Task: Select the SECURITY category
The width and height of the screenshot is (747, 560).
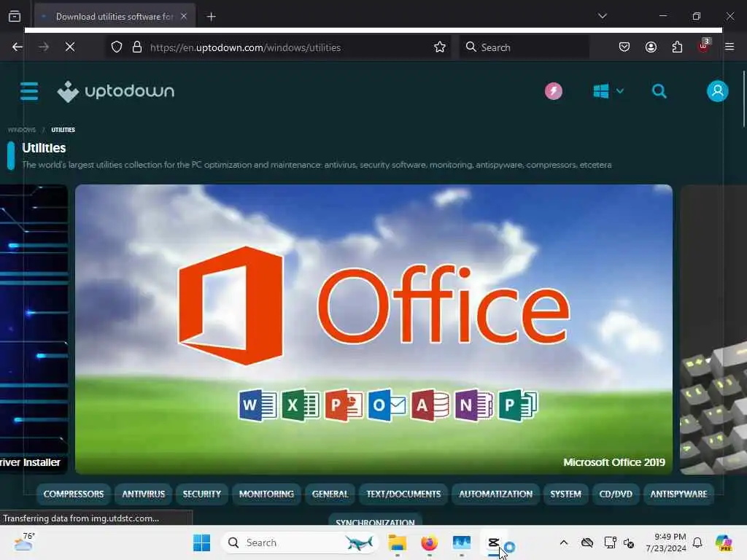Action: [x=202, y=494]
